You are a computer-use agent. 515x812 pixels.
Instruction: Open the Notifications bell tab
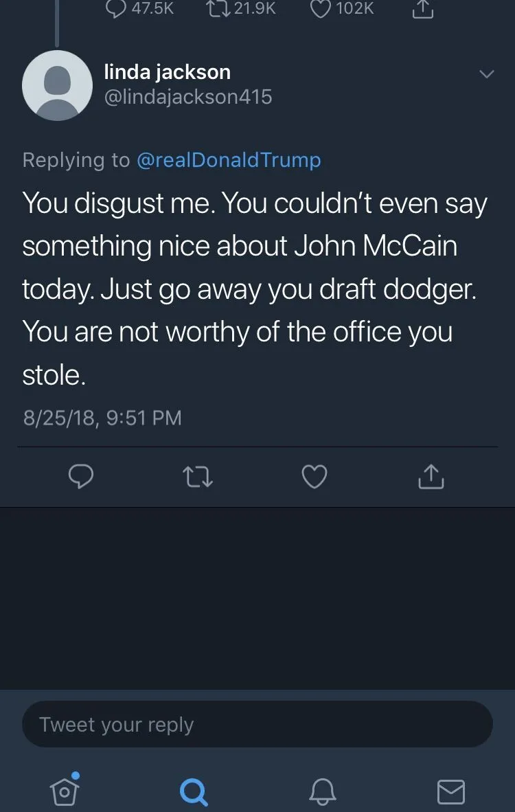pos(322,792)
